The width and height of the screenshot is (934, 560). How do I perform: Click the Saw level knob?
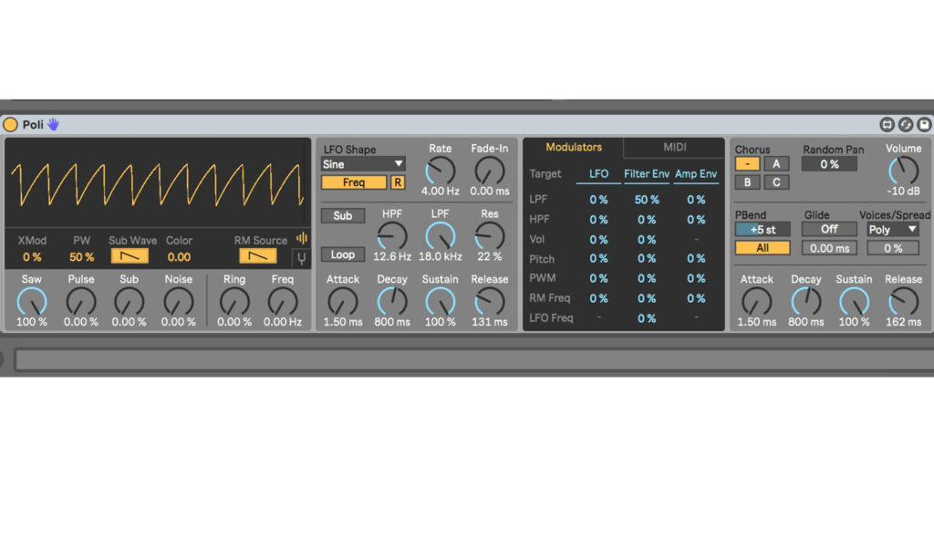(x=32, y=302)
